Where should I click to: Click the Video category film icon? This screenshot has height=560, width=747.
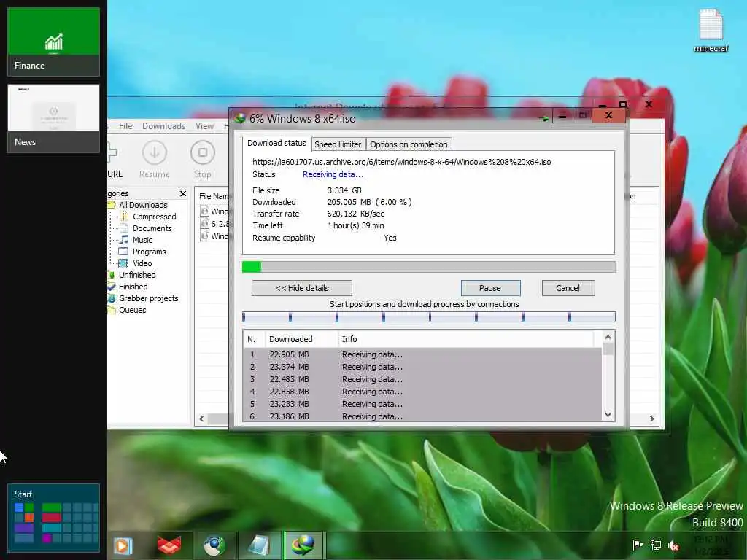click(x=123, y=262)
